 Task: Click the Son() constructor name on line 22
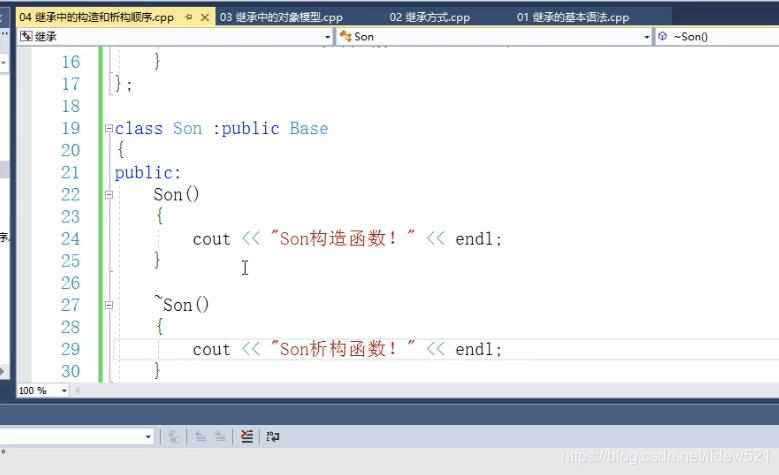click(176, 195)
